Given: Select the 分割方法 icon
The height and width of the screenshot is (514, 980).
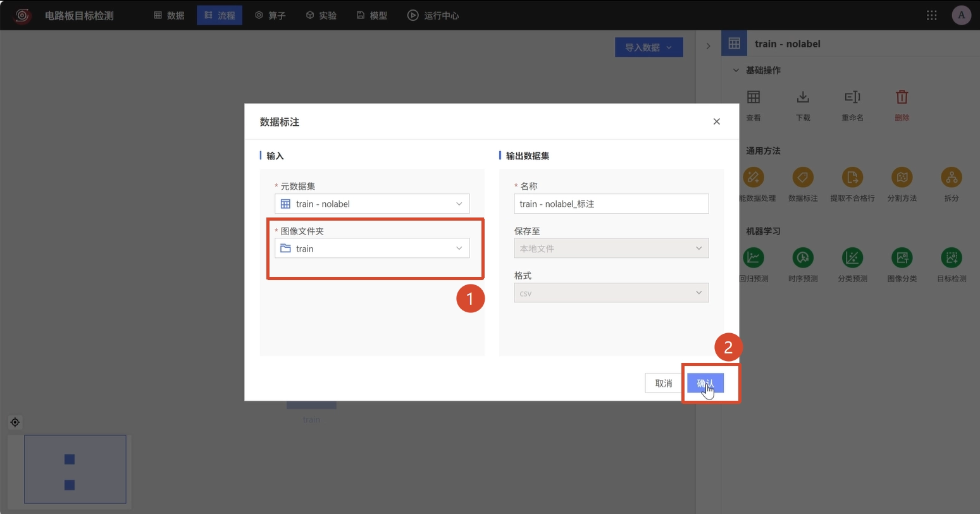Looking at the screenshot, I should point(902,178).
